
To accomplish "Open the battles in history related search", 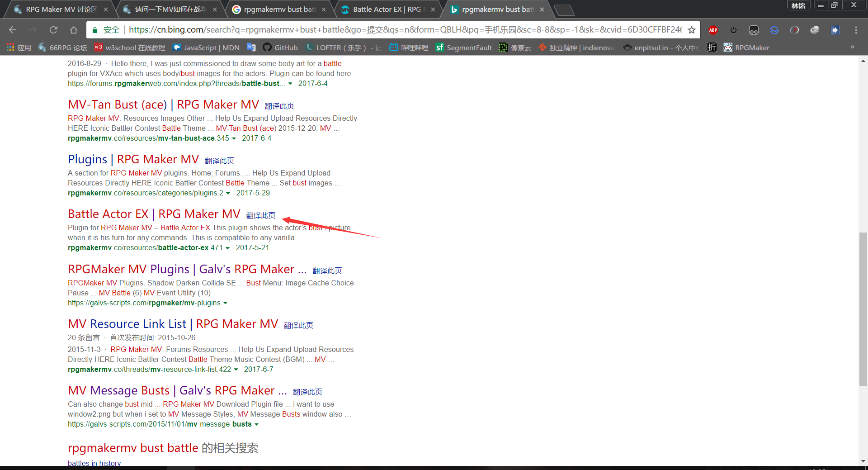I will tap(94, 463).
